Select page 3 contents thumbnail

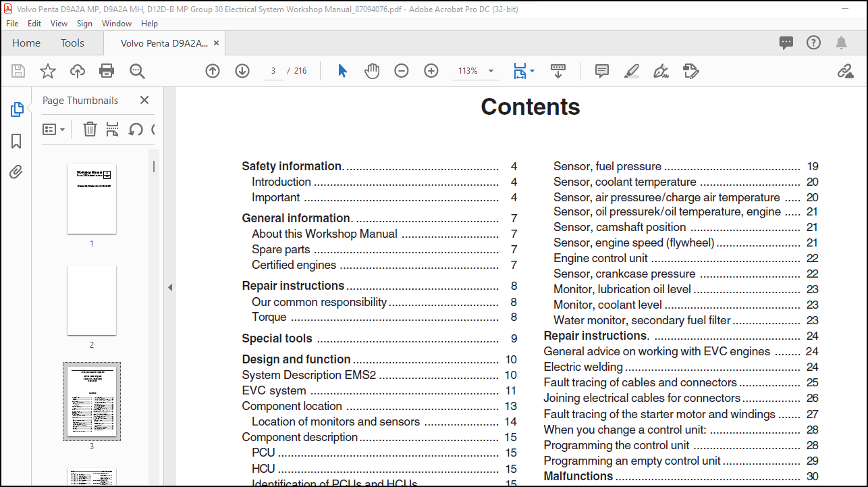pyautogui.click(x=92, y=401)
